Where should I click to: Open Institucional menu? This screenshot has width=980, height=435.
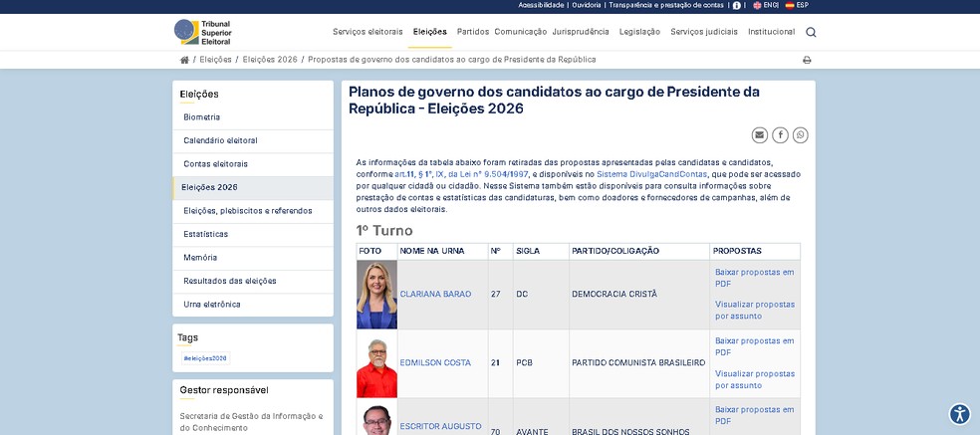pyautogui.click(x=771, y=32)
